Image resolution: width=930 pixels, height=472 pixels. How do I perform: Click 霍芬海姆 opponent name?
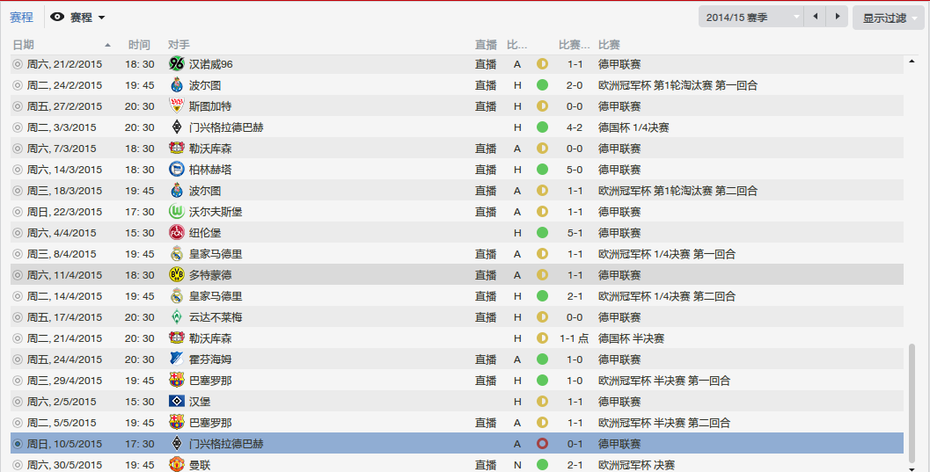pyautogui.click(x=211, y=359)
